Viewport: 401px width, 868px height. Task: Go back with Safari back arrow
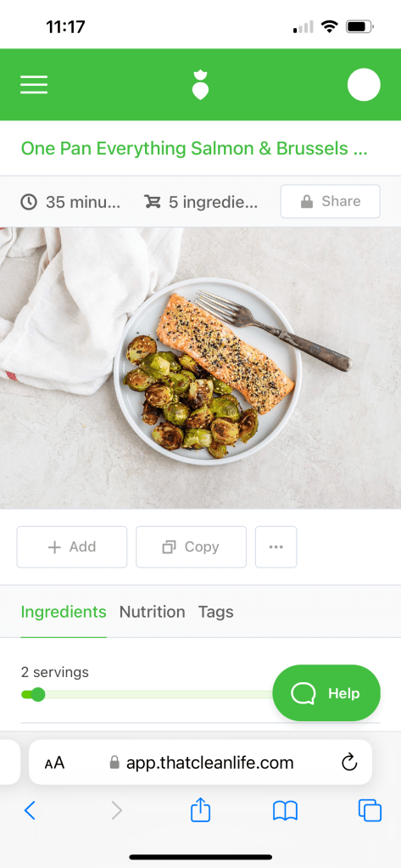click(30, 810)
